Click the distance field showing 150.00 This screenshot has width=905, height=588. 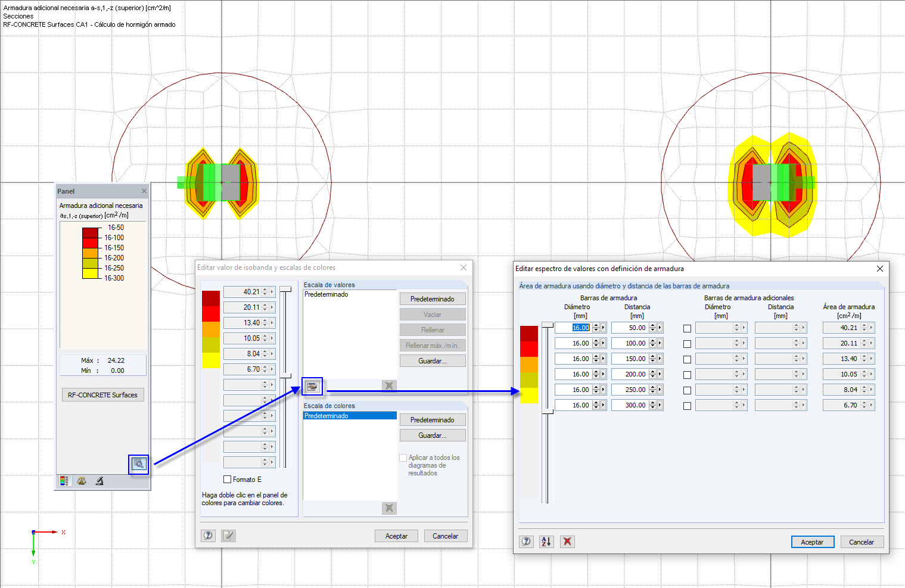[x=630, y=359]
